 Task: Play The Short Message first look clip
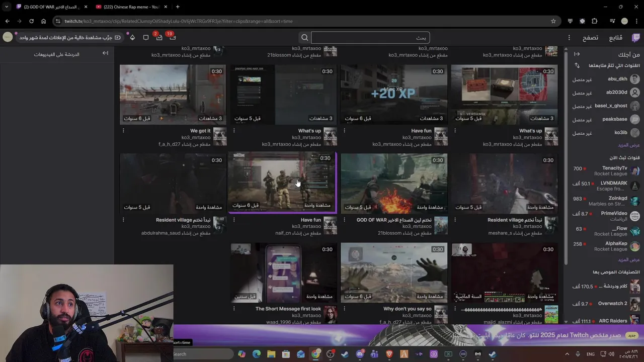click(283, 273)
